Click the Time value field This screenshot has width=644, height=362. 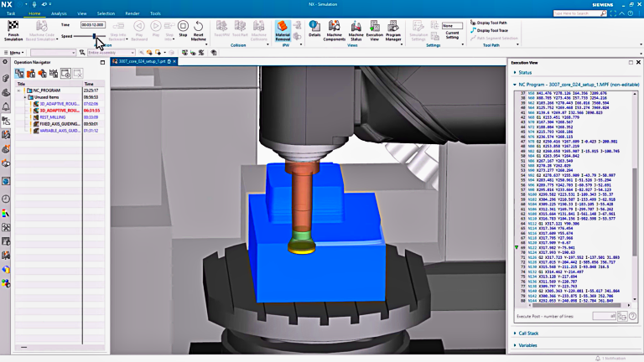click(x=93, y=24)
